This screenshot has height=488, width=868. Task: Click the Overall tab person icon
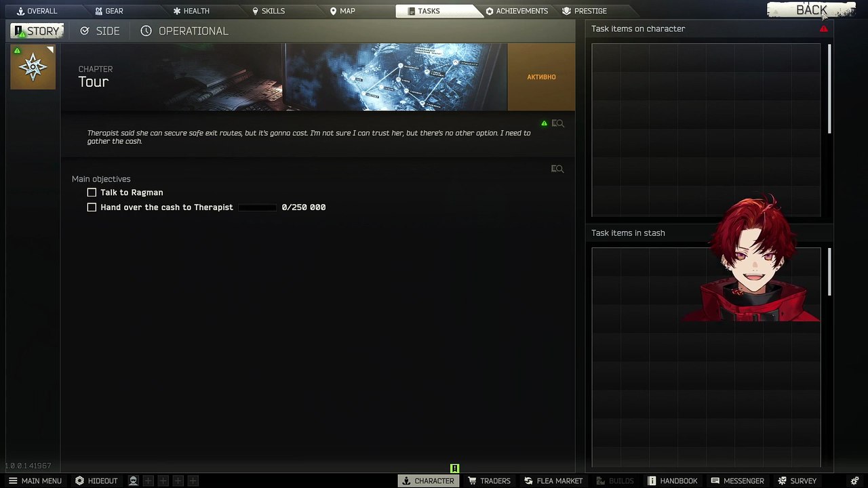point(20,11)
